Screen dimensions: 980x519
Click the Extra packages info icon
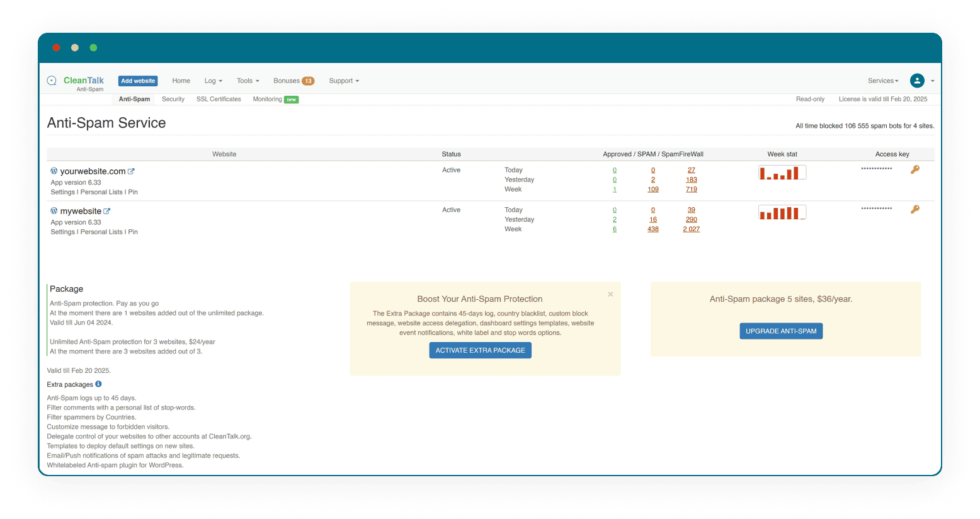coord(98,384)
